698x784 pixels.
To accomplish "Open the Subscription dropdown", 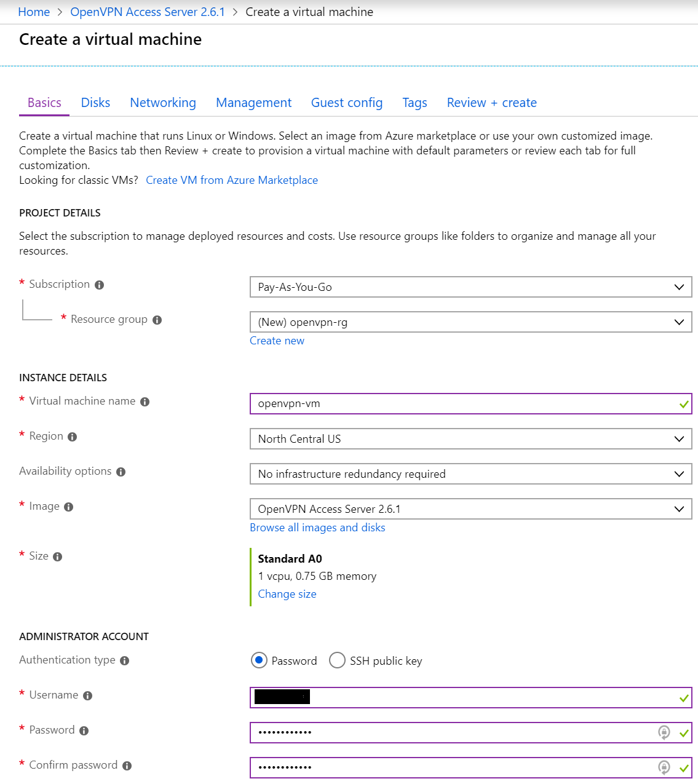I will point(471,287).
